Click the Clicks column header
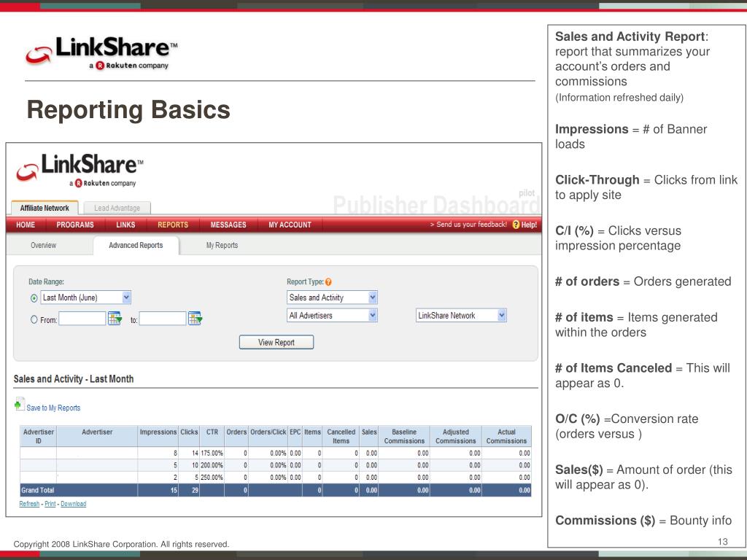747x560 pixels. coord(189,436)
